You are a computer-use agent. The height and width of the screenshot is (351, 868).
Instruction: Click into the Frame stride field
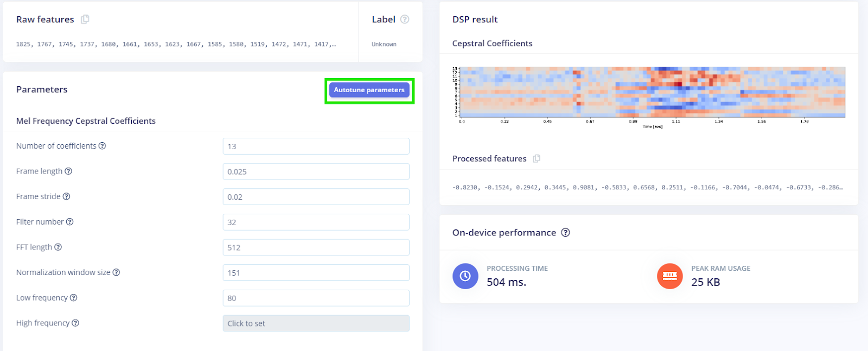coord(316,197)
